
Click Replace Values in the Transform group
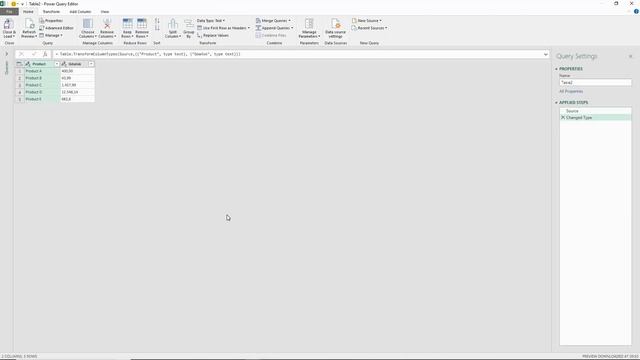point(213,36)
